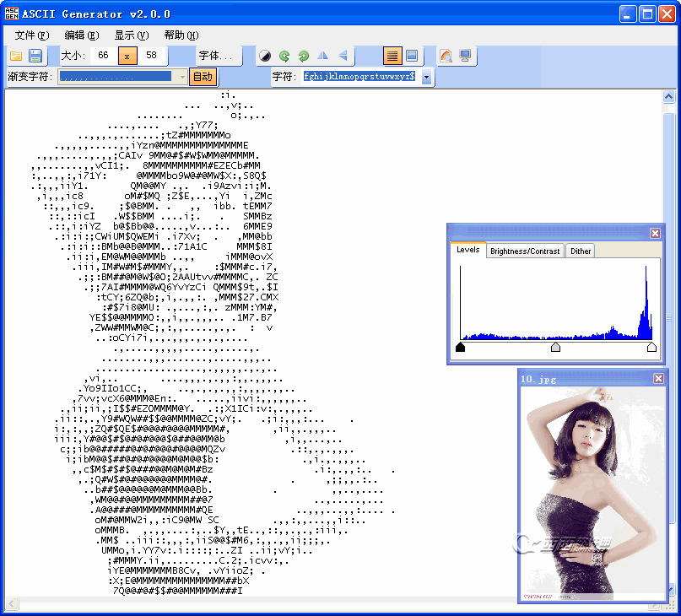The image size is (681, 616).
Task: Switch to the Dither tab
Action: point(581,251)
